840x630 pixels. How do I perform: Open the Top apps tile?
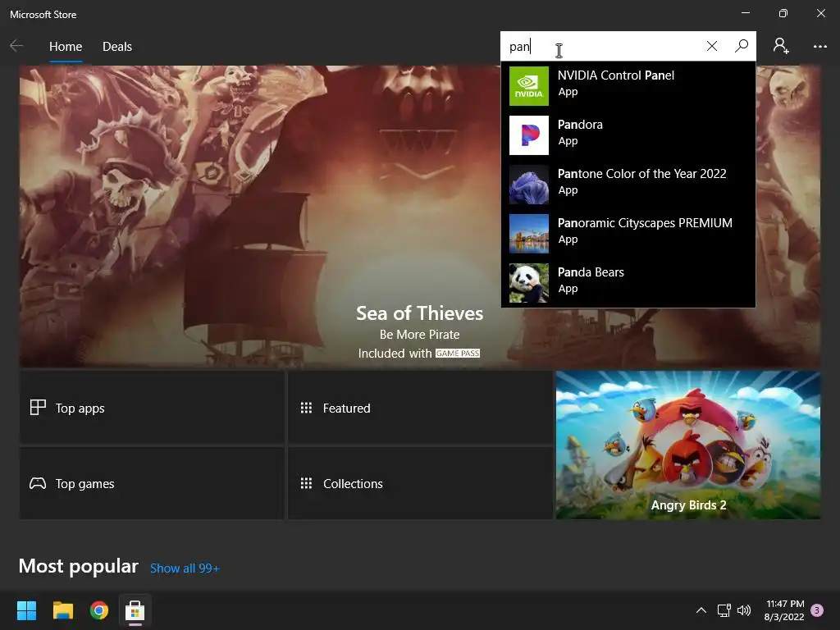pyautogui.click(x=152, y=409)
